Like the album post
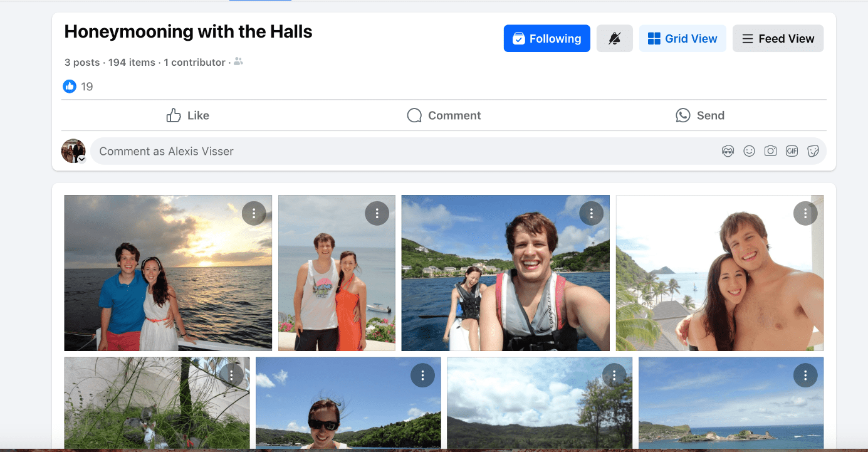The height and width of the screenshot is (452, 868). 188,115
